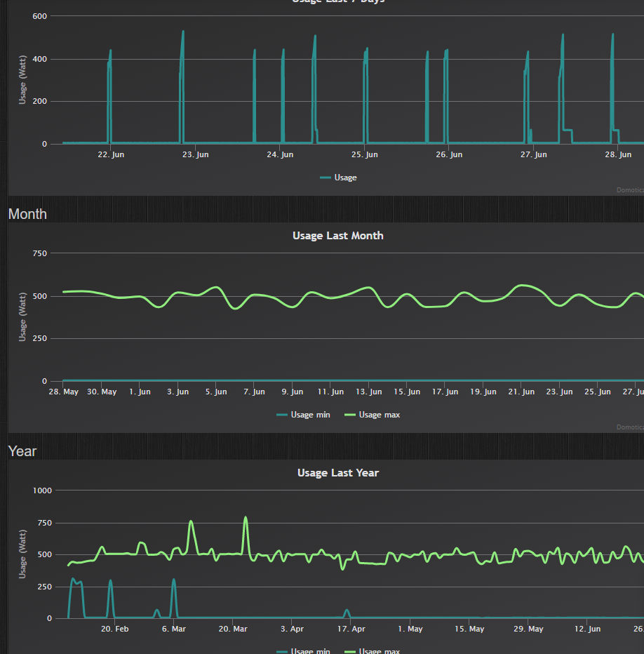Screen dimensions: 644x654
Task: Click the Usage (Watt) axis title of Month chart
Action: [x=22, y=317]
